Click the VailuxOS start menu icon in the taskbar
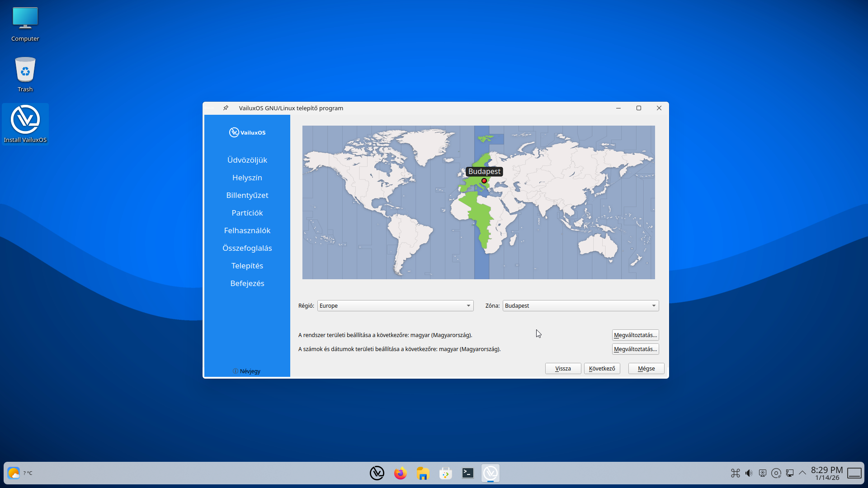868x488 pixels. pyautogui.click(x=377, y=473)
